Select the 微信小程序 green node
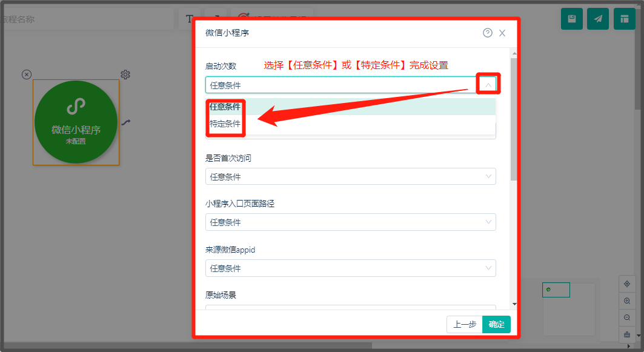Image resolution: width=644 pixels, height=352 pixels. [76, 122]
